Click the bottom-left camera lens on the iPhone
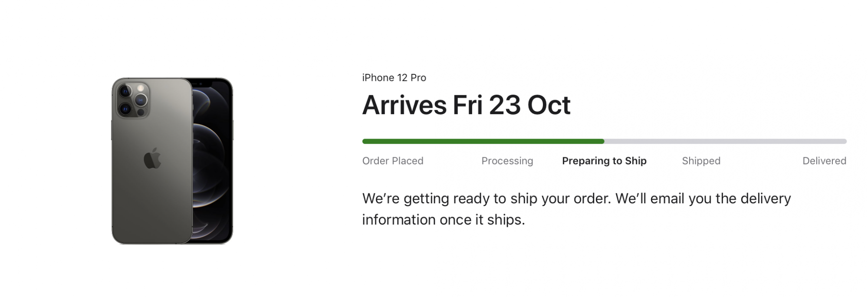Screen dimensions: 868x298 point(125,109)
